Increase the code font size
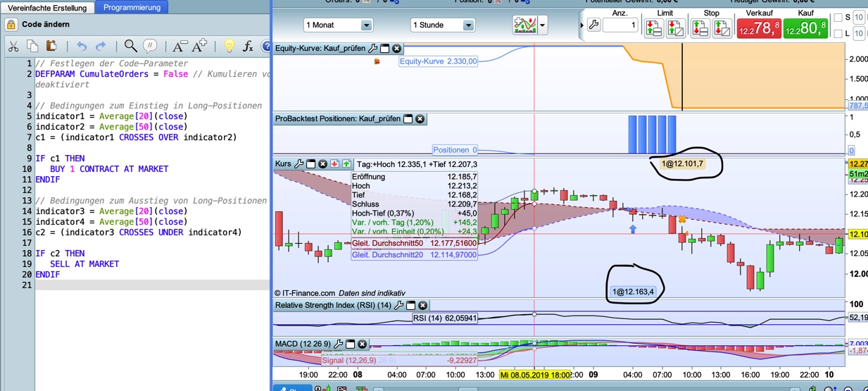The image size is (868, 391). pyautogui.click(x=200, y=46)
